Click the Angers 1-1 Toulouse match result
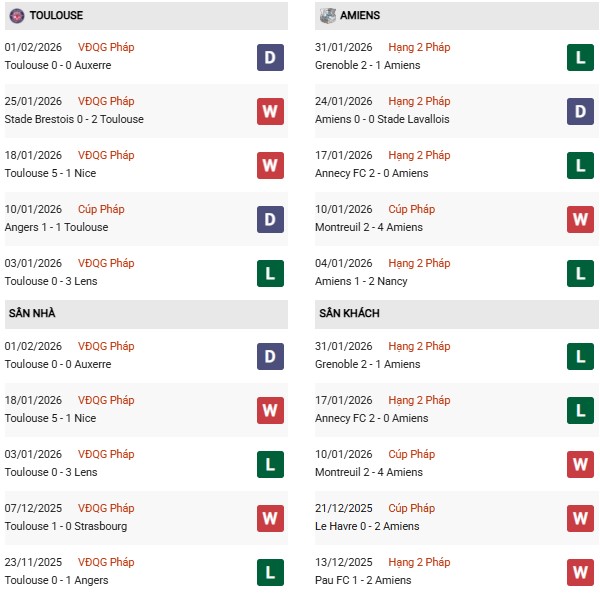The width and height of the screenshot is (600, 593). point(56,227)
